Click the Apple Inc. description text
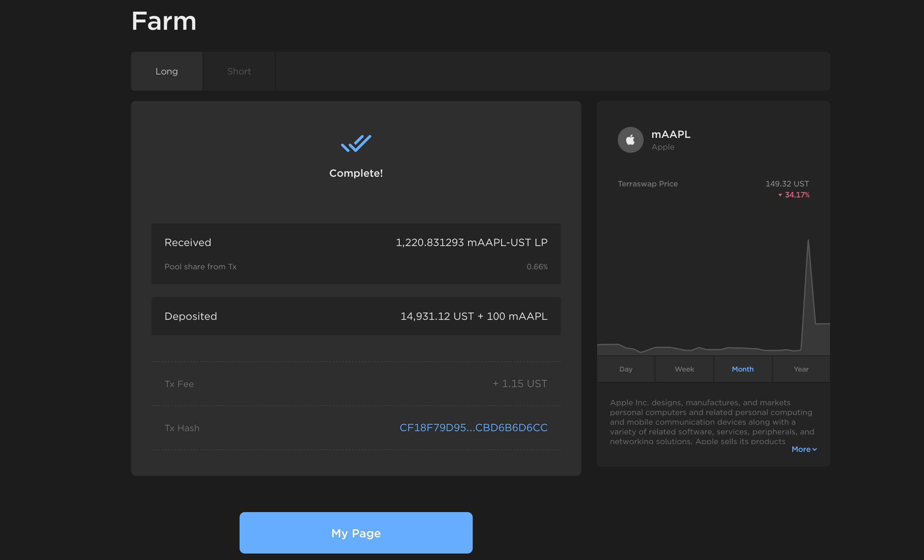This screenshot has height=560, width=924. pos(712,422)
